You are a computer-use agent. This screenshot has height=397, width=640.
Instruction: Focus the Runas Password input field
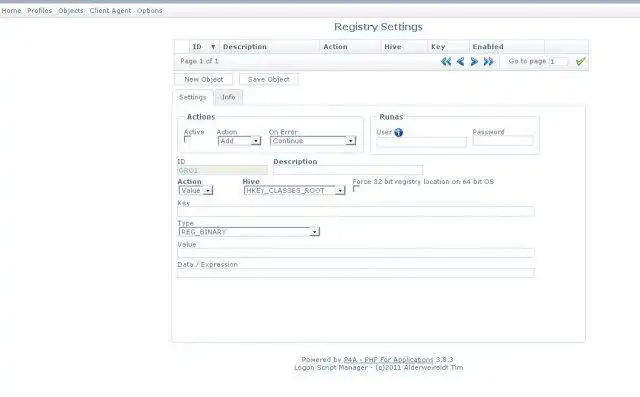[503, 141]
